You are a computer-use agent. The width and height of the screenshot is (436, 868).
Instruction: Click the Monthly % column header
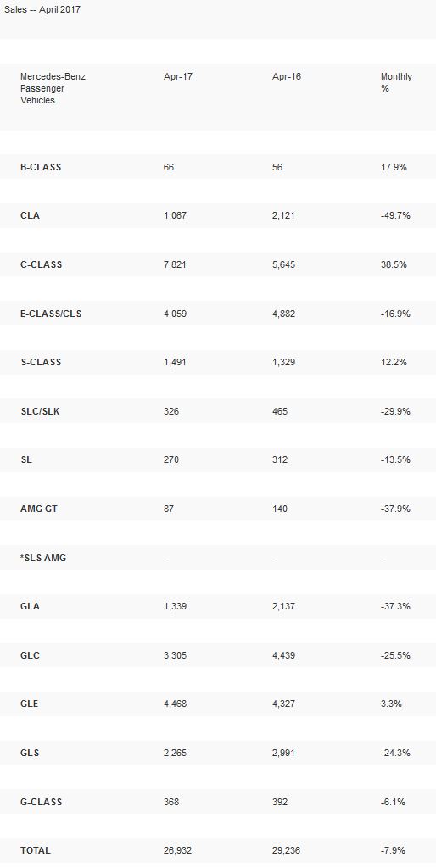click(396, 82)
